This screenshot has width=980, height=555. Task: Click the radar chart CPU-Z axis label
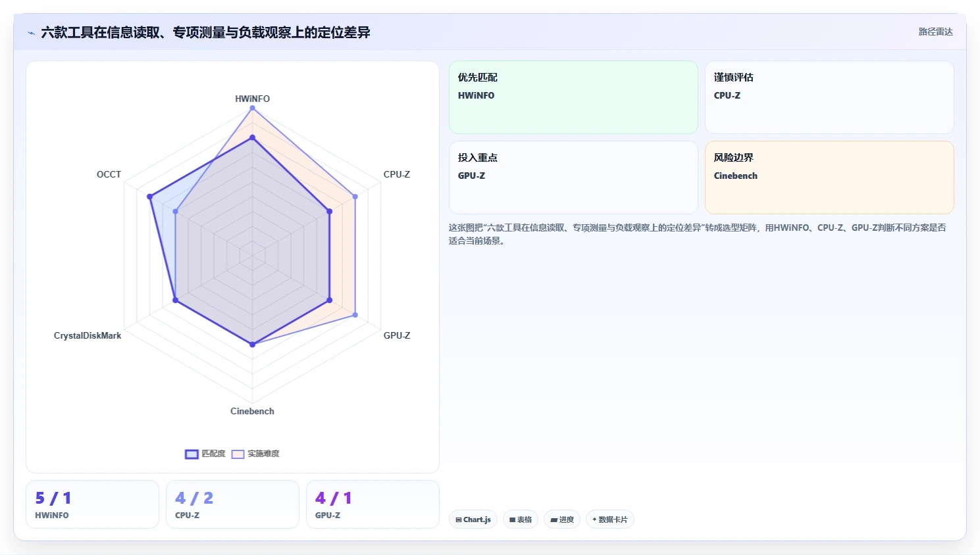click(x=397, y=174)
